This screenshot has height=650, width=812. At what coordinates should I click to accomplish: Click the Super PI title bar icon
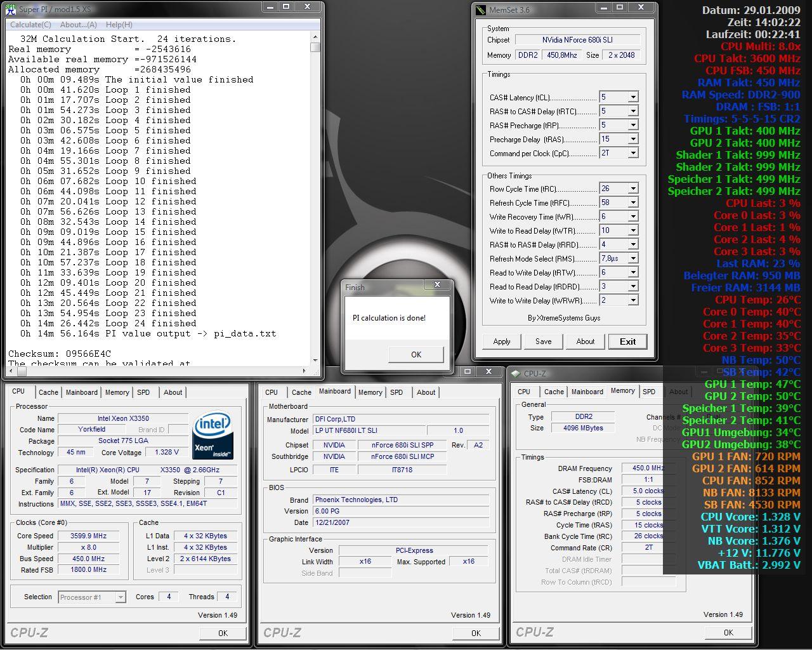11,10
